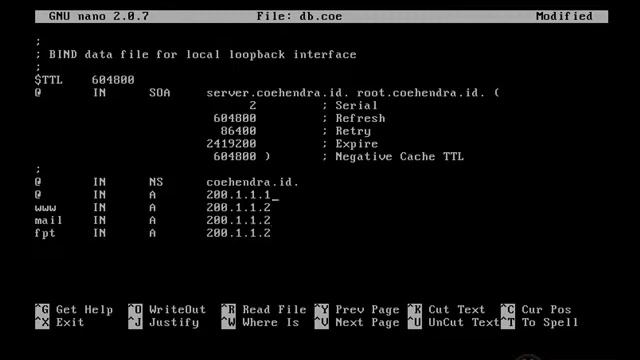640x360 pixels.
Task: Click the ^C Cur Pos shortcut
Action: pyautogui.click(x=536, y=310)
